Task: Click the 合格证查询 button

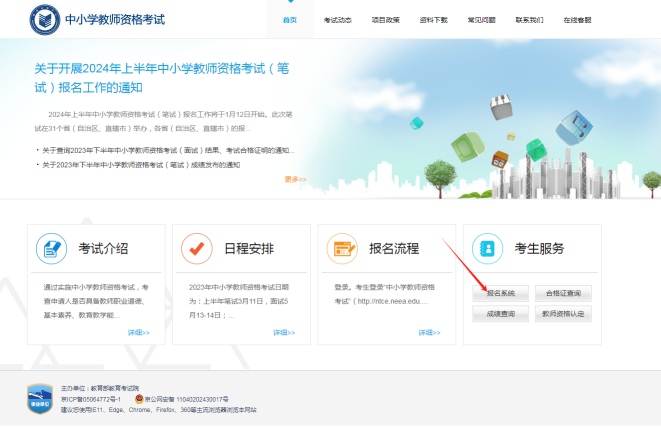Action: 564,293
